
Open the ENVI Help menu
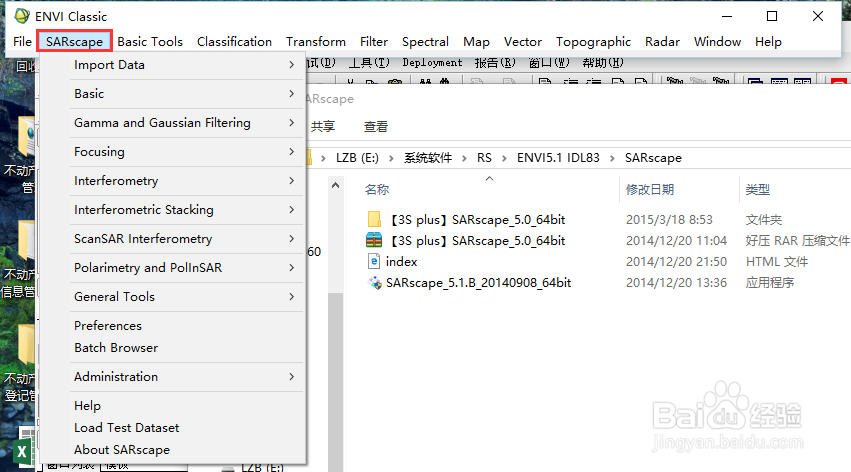click(768, 42)
